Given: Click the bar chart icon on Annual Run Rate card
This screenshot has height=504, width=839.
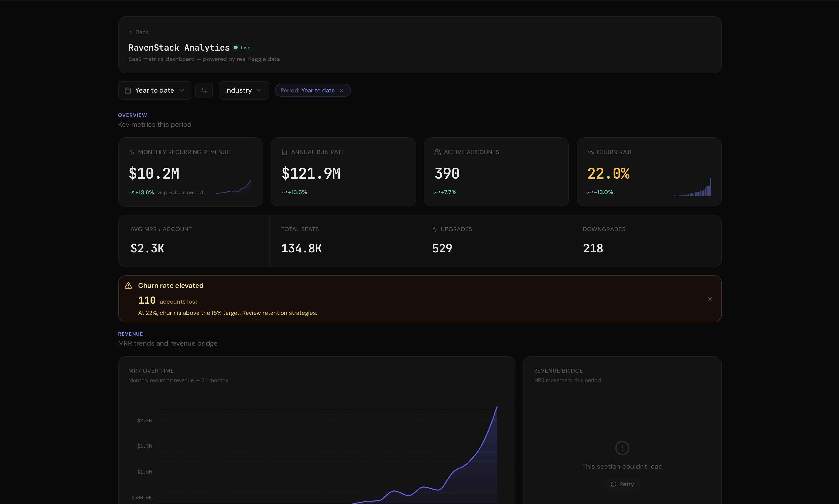Looking at the screenshot, I should pos(284,152).
